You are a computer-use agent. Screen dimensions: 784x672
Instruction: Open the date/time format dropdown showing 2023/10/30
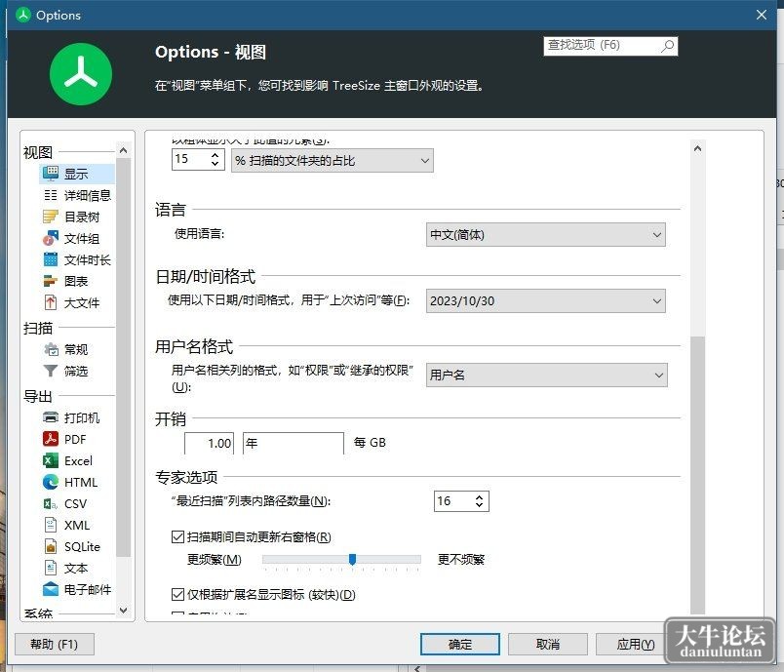[x=545, y=301]
